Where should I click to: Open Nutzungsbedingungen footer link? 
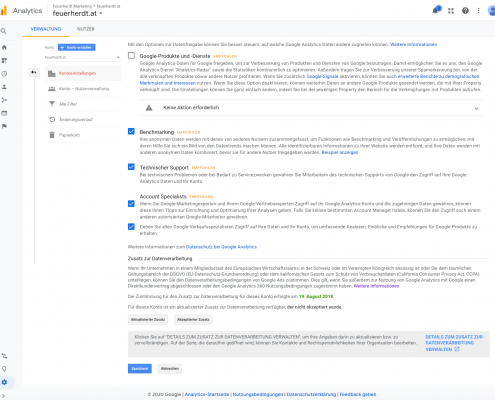click(x=258, y=394)
